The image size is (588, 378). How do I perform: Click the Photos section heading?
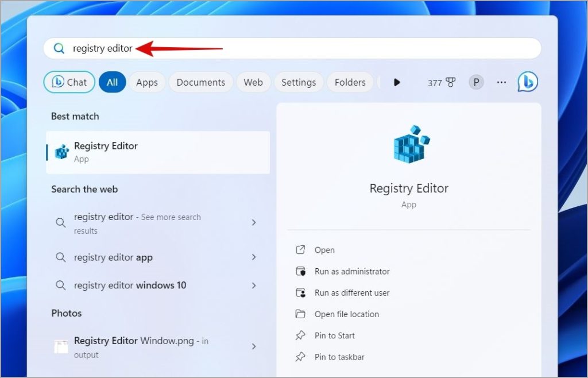click(x=67, y=313)
